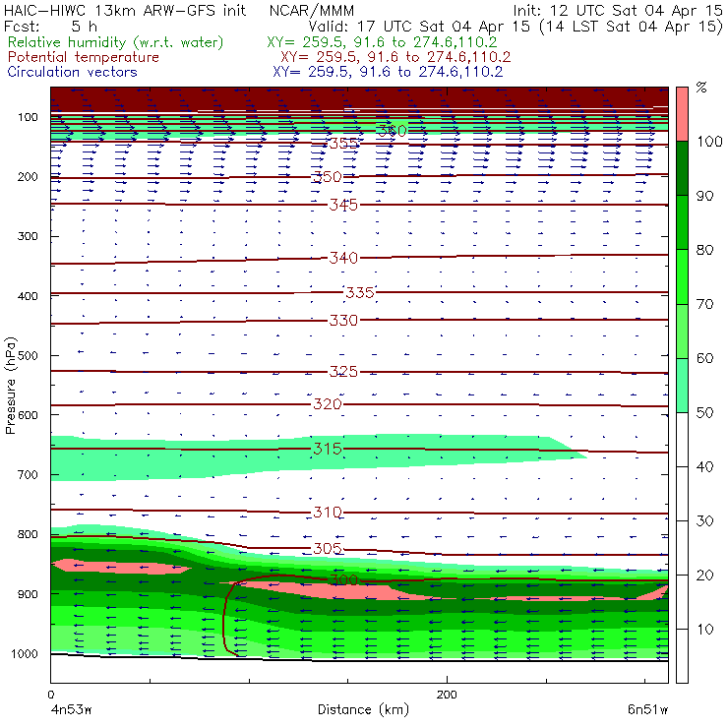Click the pink above-100% colorbar swatch

(x=682, y=114)
